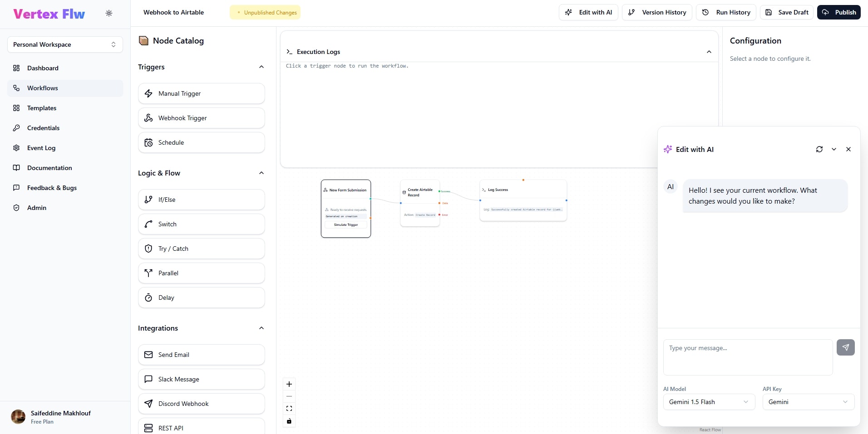Viewport: 868px width, 434px height.
Task: Open Edit with AI from the toolbar
Action: [x=588, y=12]
